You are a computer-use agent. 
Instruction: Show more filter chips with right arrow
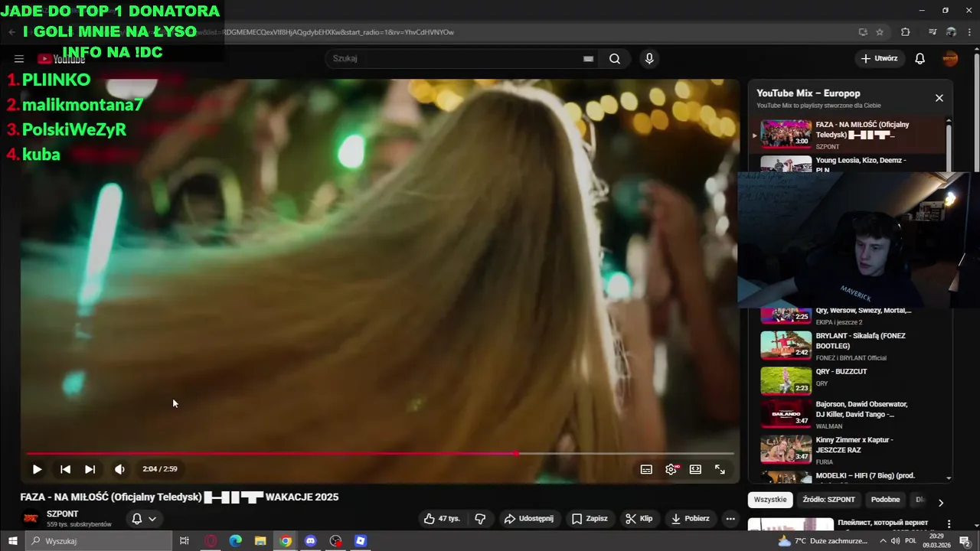[x=941, y=503]
